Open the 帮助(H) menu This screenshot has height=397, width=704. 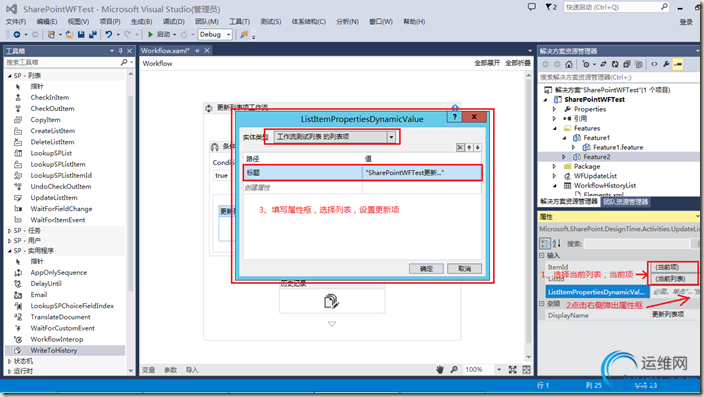[414, 22]
